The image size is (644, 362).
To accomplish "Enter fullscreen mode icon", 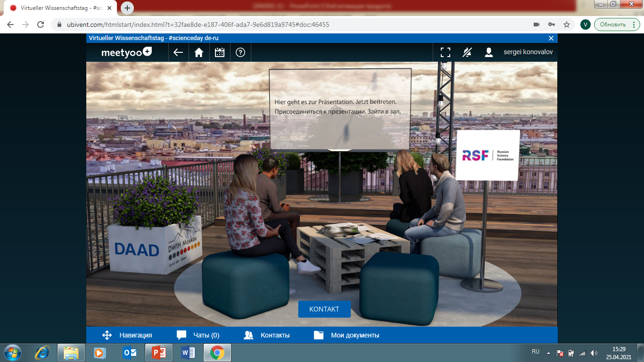I will pyautogui.click(x=446, y=52).
